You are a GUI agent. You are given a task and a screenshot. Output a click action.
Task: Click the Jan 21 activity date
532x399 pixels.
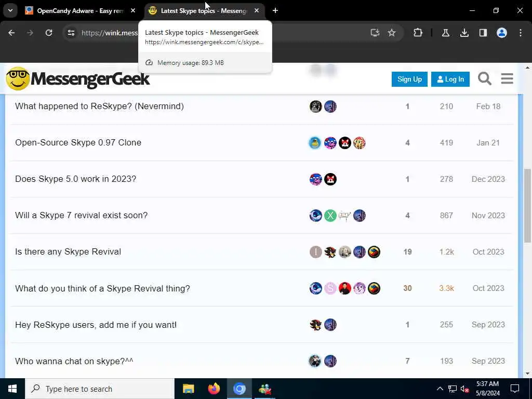pos(488,142)
